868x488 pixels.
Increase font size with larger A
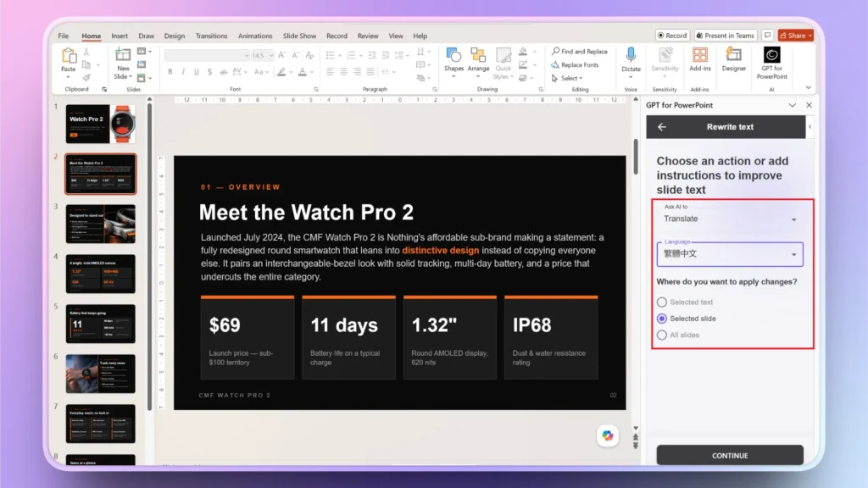point(281,55)
